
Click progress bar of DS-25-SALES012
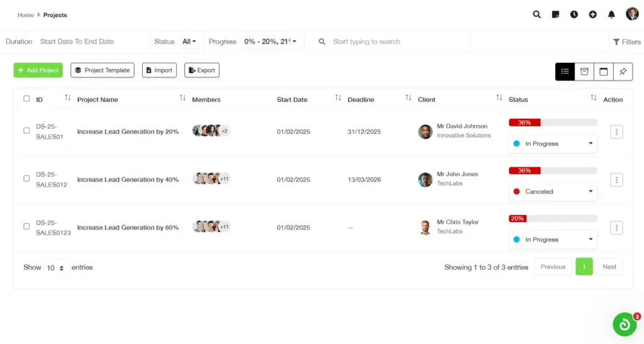click(552, 170)
